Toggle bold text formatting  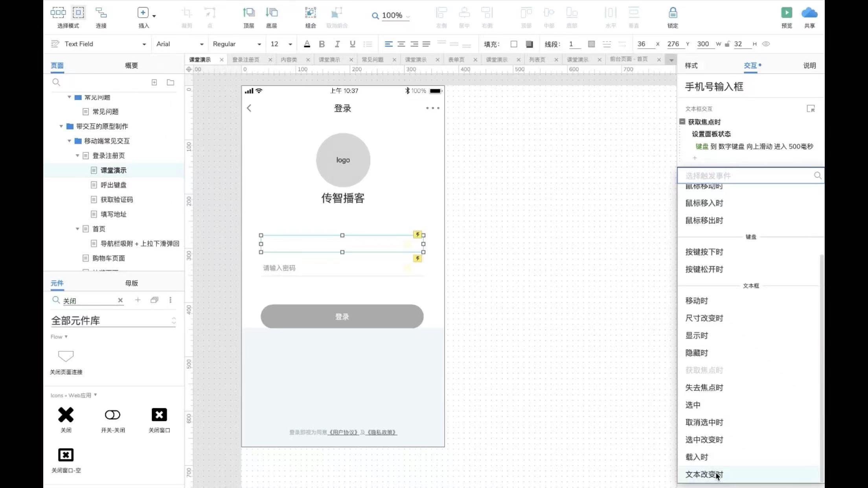[x=322, y=44]
